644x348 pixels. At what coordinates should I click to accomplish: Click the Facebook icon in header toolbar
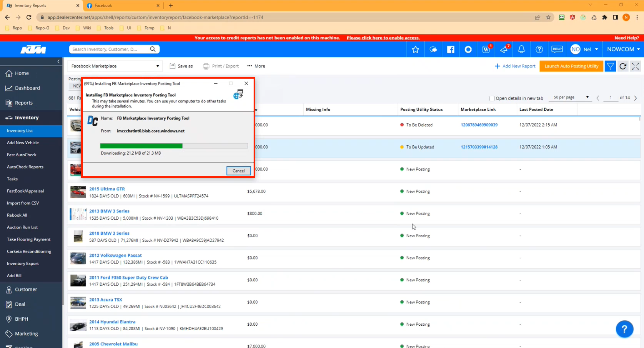(x=450, y=49)
